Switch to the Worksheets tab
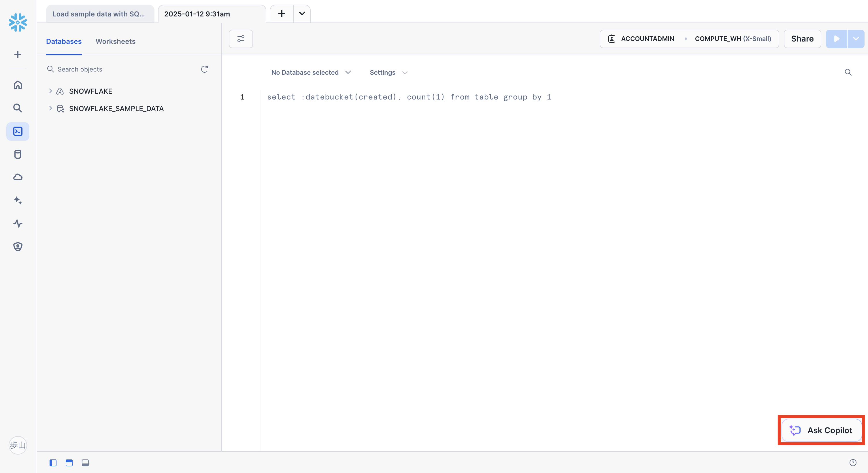Viewport: 868px width, 473px height. pos(115,41)
